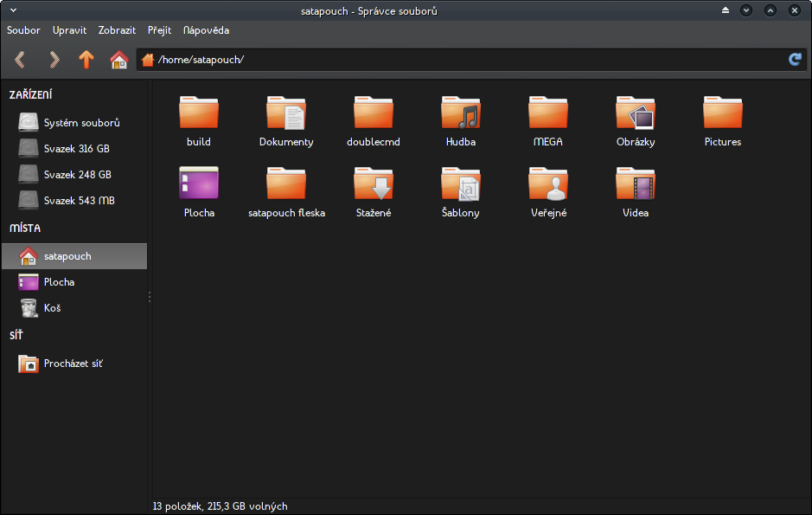Image resolution: width=812 pixels, height=515 pixels.
Task: Select the Hudba music folder icon
Action: click(461, 113)
